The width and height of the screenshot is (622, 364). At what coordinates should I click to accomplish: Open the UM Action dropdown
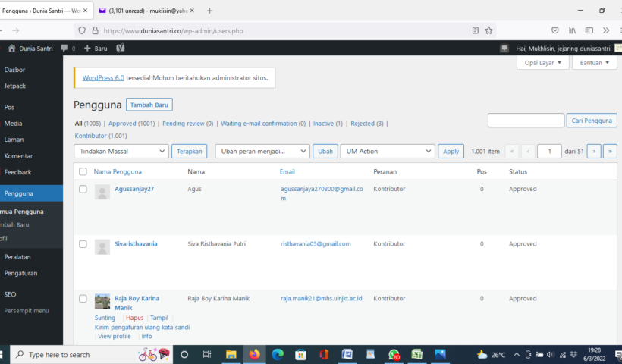click(388, 151)
